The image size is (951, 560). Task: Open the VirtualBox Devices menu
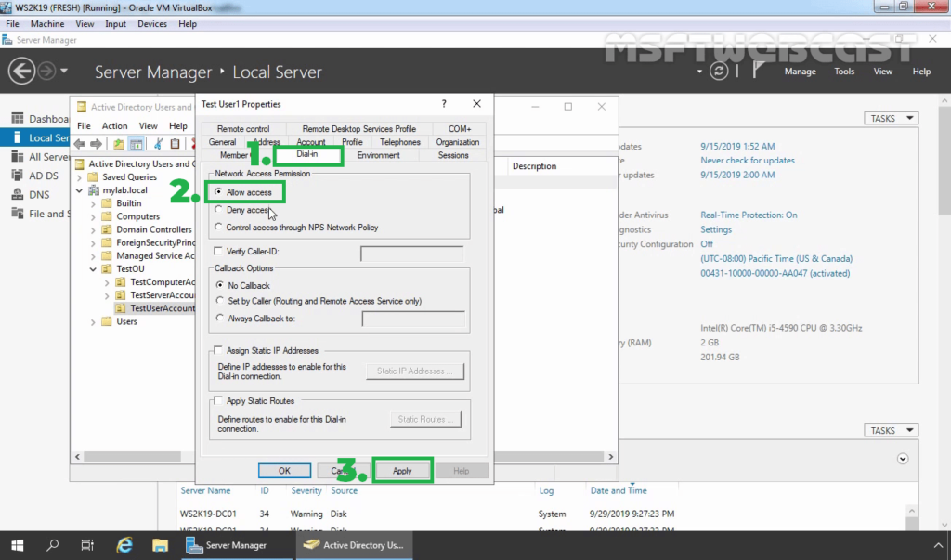(x=152, y=23)
